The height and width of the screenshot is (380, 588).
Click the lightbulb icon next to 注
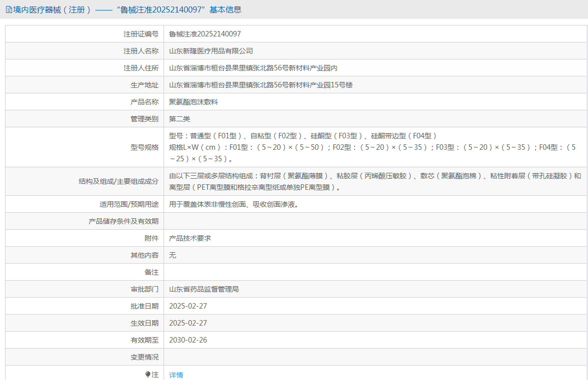tap(148, 375)
